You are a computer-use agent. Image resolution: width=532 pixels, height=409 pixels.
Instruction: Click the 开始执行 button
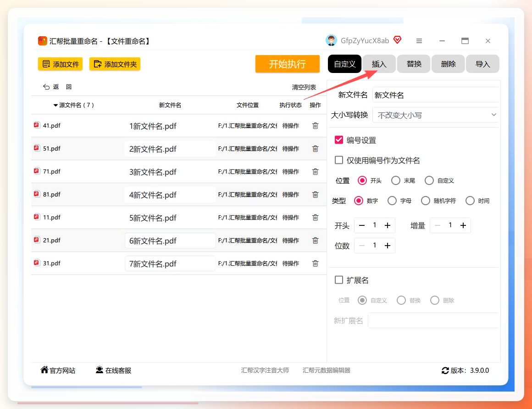coord(288,64)
